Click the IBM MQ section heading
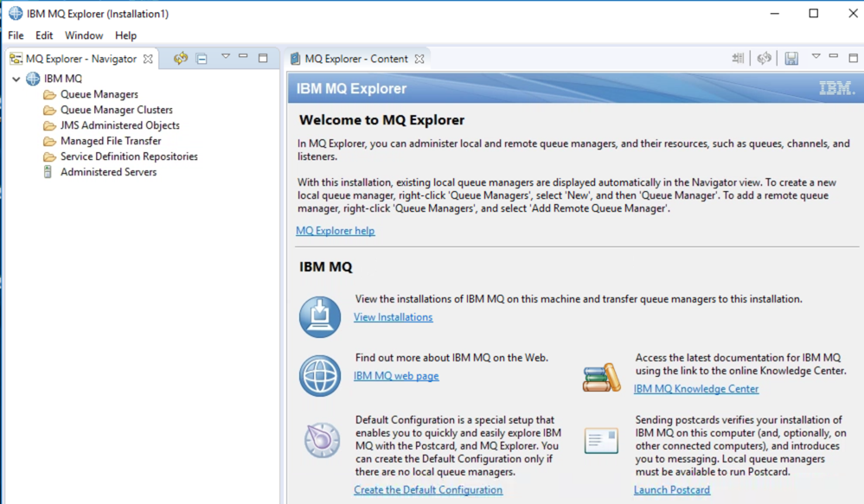The width and height of the screenshot is (864, 504). pyautogui.click(x=326, y=266)
